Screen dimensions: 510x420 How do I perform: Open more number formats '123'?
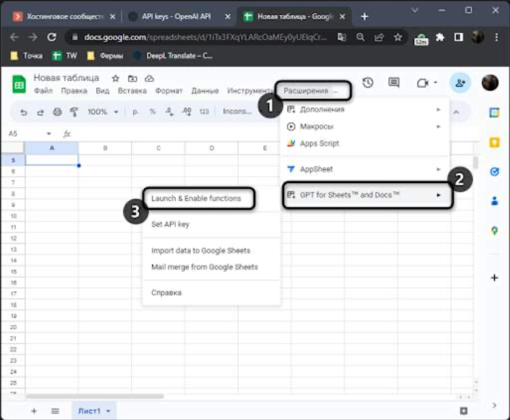(204, 111)
